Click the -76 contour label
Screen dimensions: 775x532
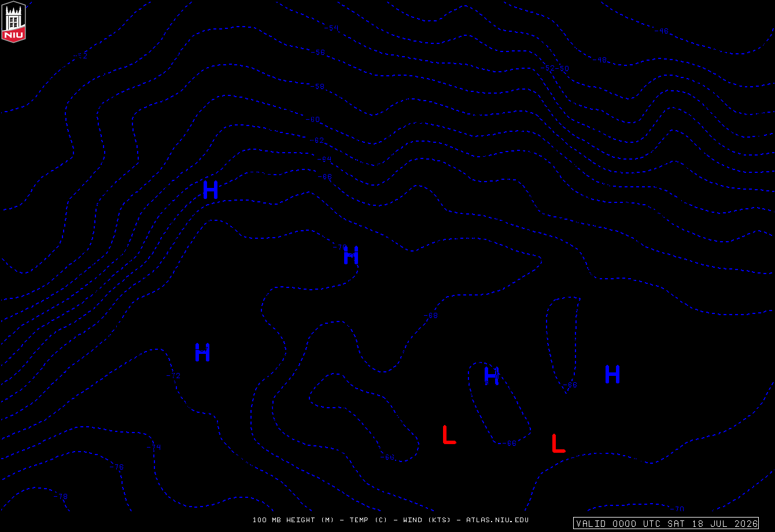[116, 467]
